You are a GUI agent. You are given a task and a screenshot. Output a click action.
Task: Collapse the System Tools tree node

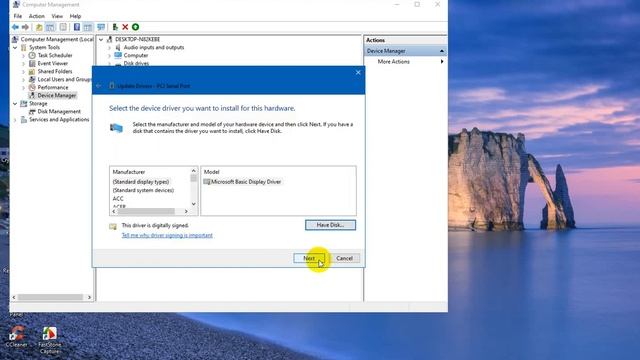15,48
